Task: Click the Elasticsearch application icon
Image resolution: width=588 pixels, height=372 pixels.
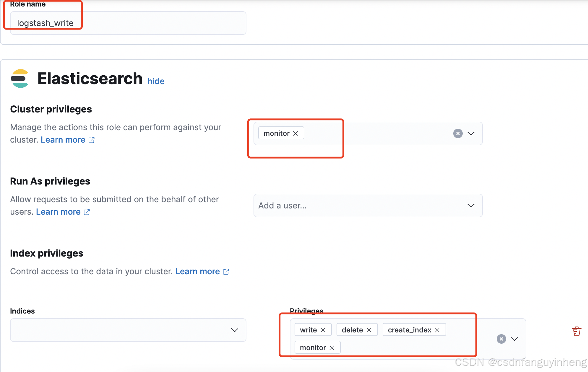Action: (x=20, y=79)
